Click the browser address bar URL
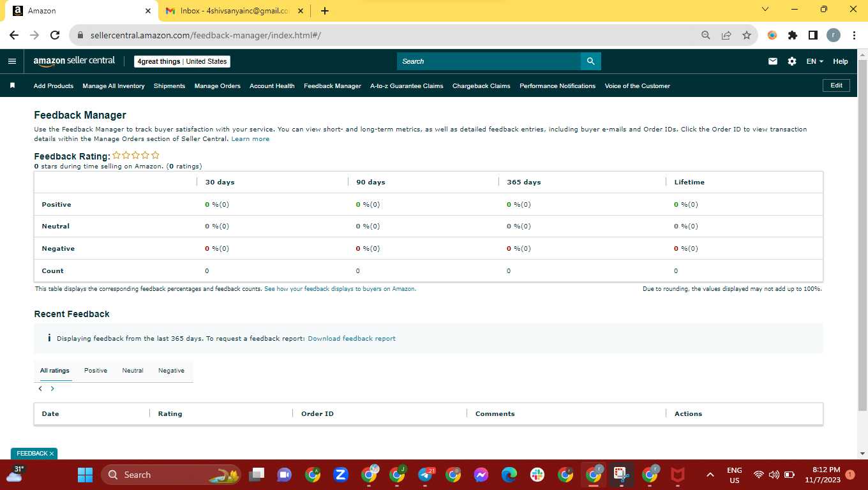 [x=206, y=36]
